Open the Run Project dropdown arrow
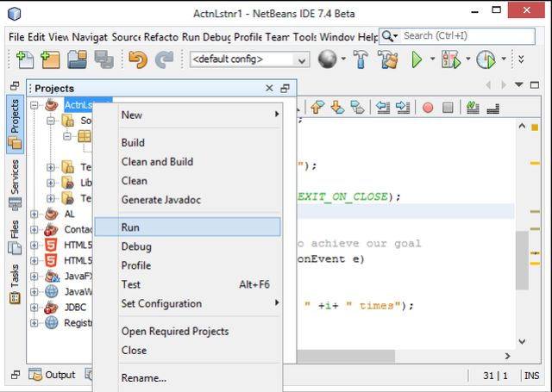Viewport: 552px width, 392px height. point(432,59)
